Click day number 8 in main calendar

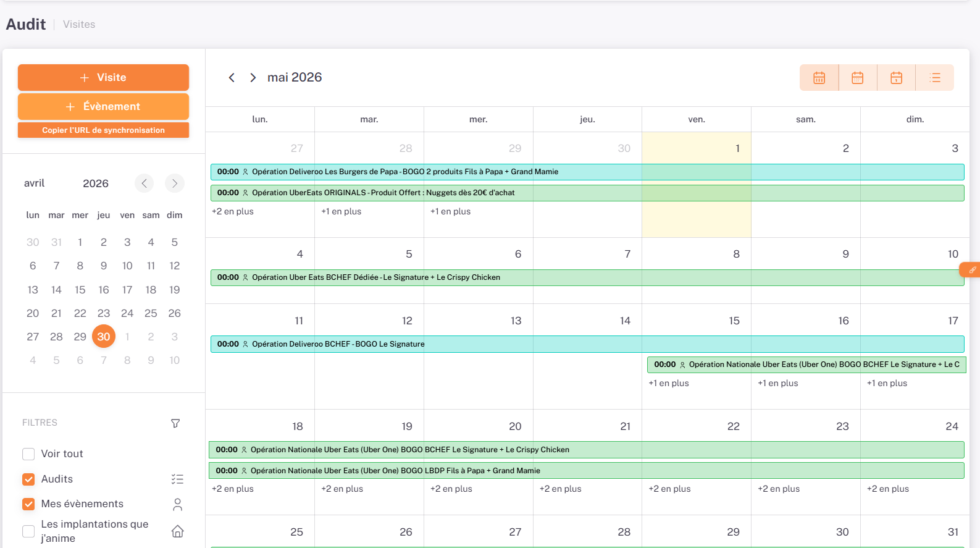pos(736,254)
